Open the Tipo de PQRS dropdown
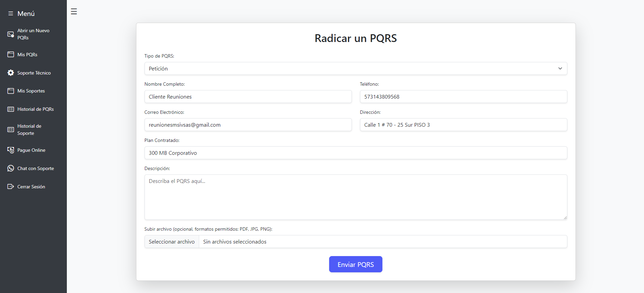This screenshot has height=293, width=644. pos(356,68)
